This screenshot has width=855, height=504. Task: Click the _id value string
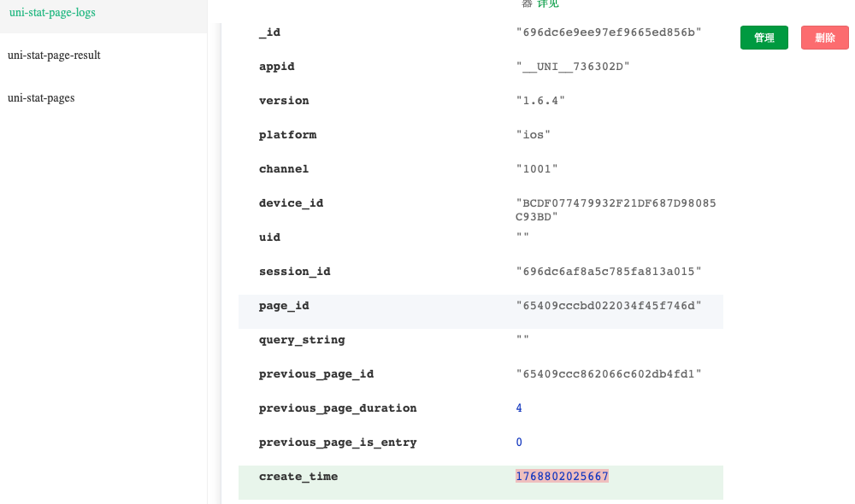[x=609, y=32]
